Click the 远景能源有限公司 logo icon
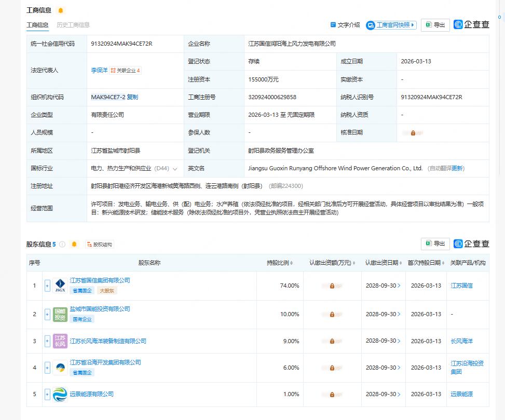Screen dimensions: 505x420 [60, 395]
